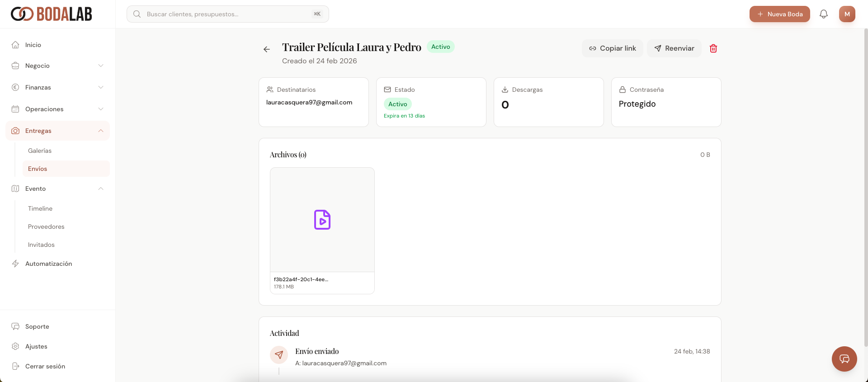Go back using the left arrow
This screenshot has height=382, width=868.
point(267,49)
